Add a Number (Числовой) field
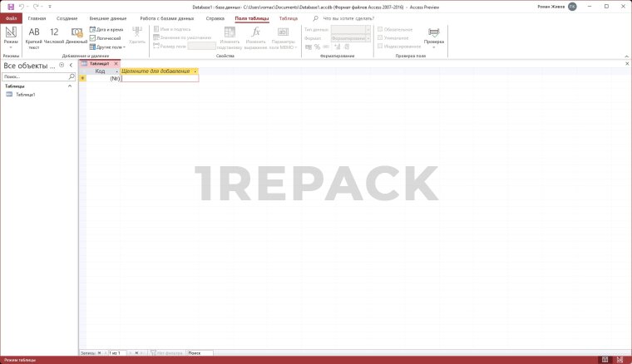 54,36
